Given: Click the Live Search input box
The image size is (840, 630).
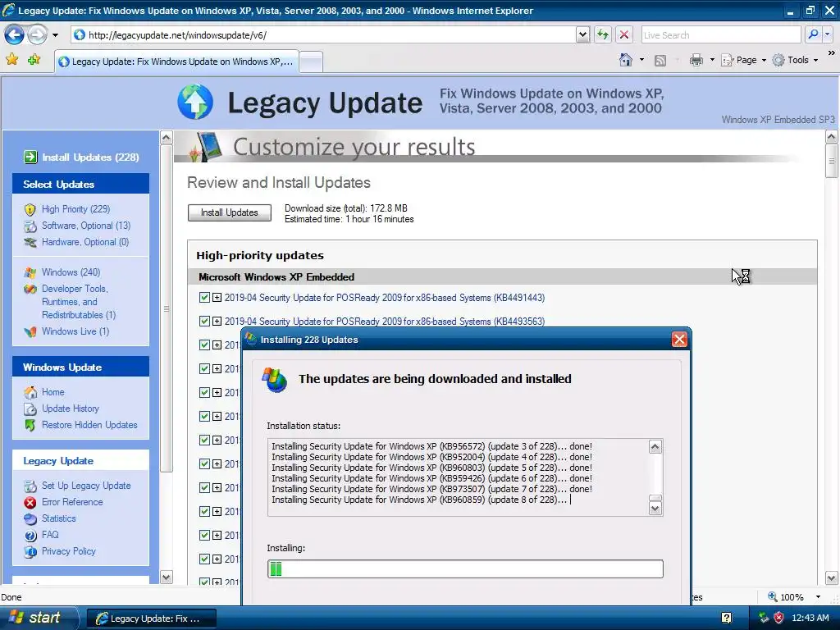Looking at the screenshot, I should coord(721,34).
